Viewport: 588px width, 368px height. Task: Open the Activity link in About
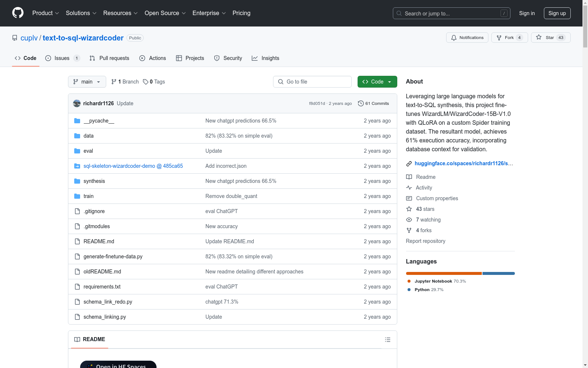pos(424,188)
